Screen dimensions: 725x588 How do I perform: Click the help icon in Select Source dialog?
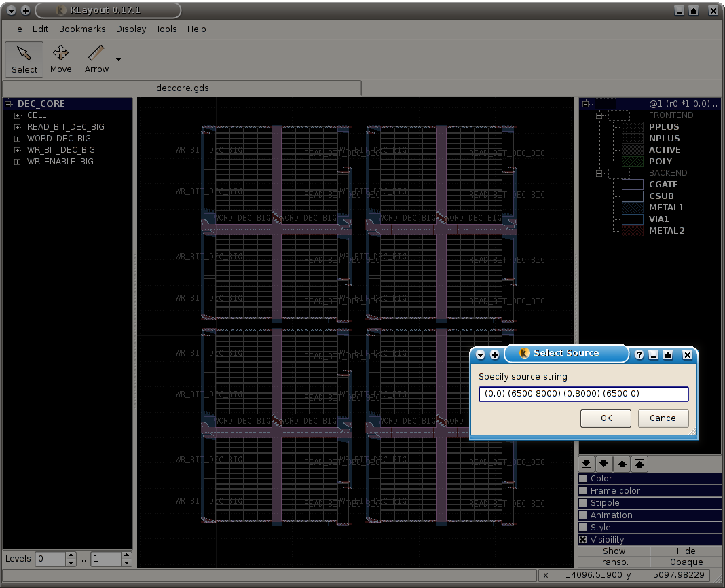pos(639,354)
